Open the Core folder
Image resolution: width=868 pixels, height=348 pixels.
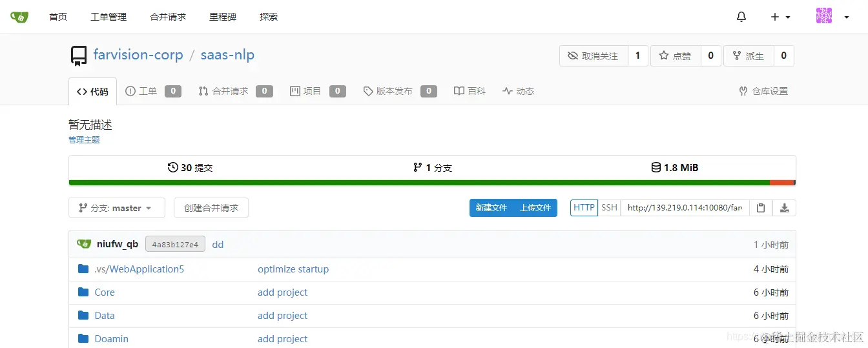coord(105,292)
